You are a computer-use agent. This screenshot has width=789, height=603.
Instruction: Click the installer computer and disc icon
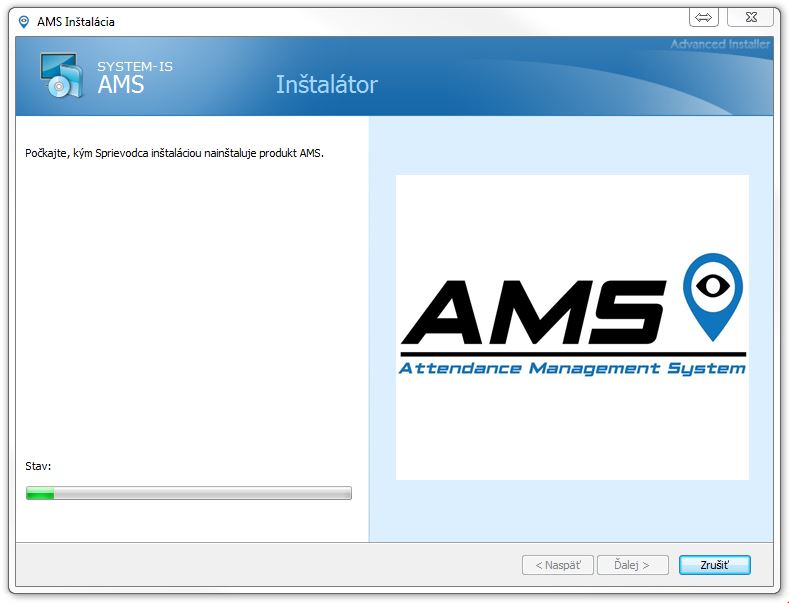(61, 75)
